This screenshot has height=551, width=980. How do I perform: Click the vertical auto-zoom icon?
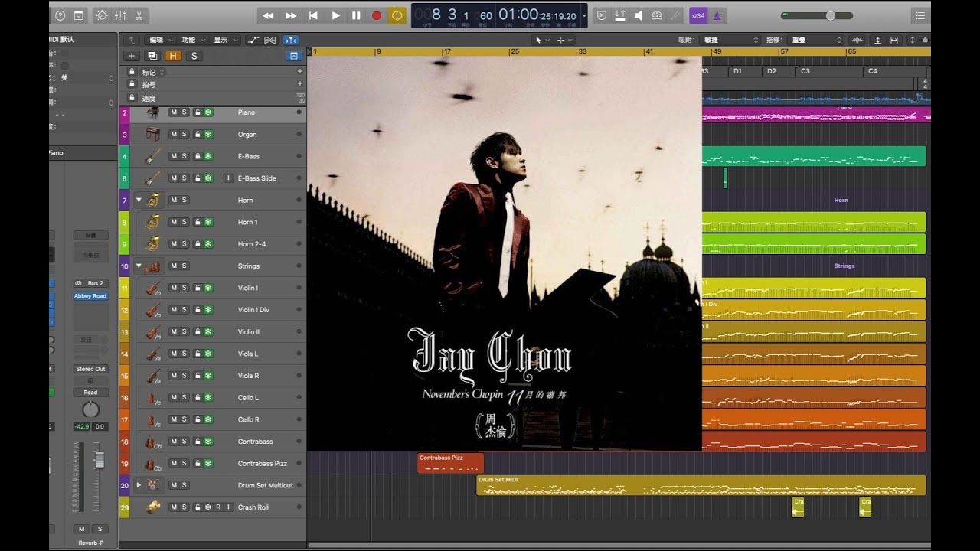[x=877, y=40]
